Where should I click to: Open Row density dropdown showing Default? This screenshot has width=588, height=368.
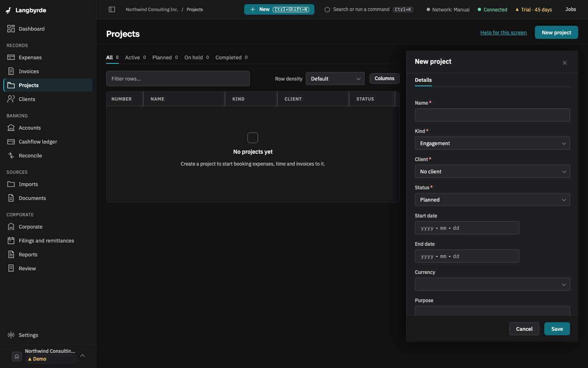pos(335,79)
